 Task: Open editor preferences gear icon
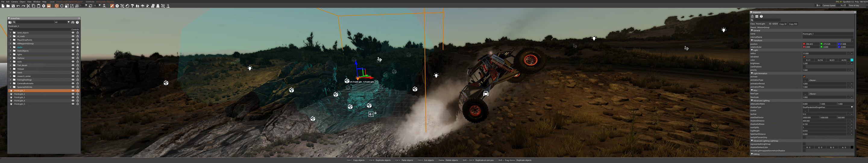click(x=43, y=6)
